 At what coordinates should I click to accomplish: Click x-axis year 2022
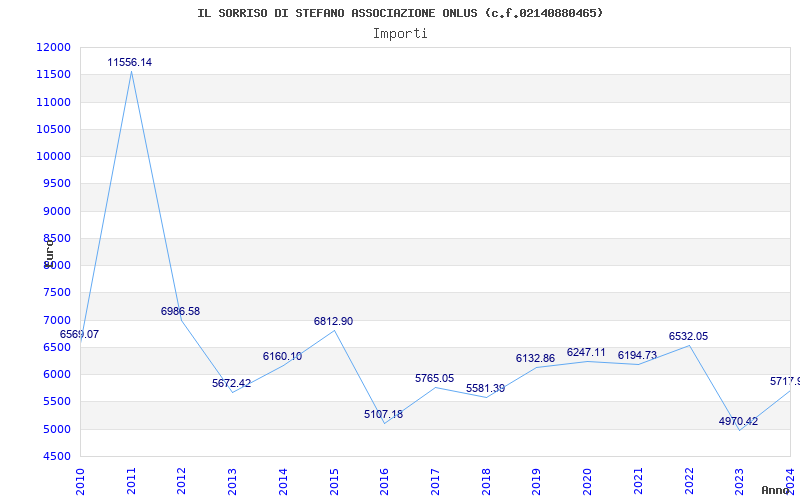point(689,481)
